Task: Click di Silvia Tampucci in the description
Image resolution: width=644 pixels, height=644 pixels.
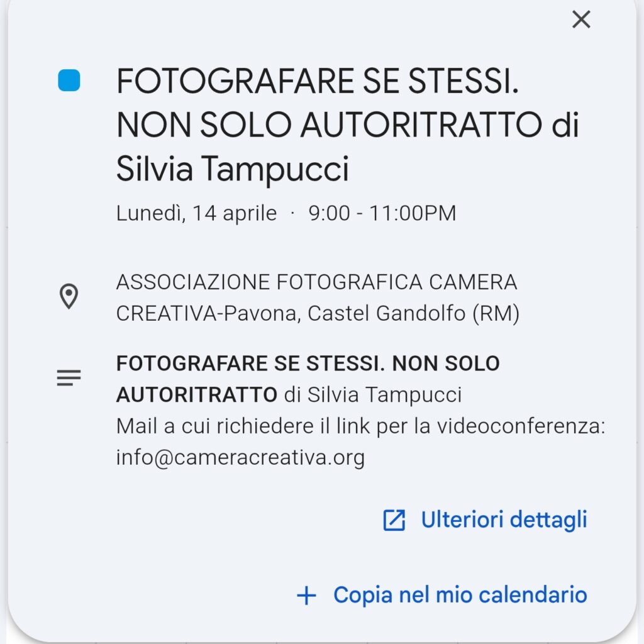Action: tap(373, 394)
